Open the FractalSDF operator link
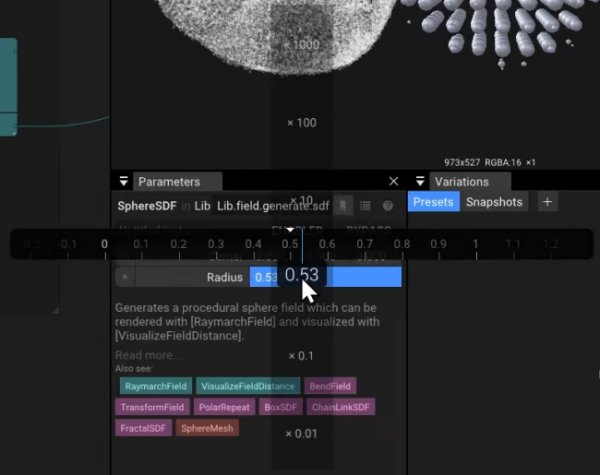Viewport: 600px width, 475px height. click(x=144, y=429)
